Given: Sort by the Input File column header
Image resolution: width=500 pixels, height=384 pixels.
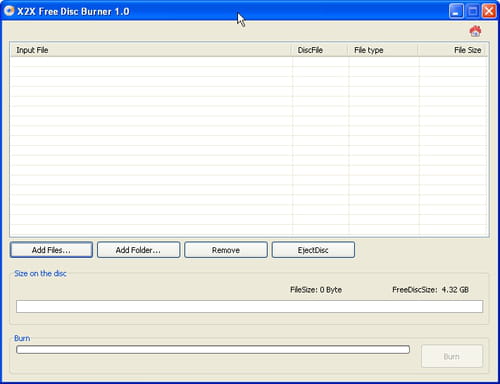Looking at the screenshot, I should (151, 50).
